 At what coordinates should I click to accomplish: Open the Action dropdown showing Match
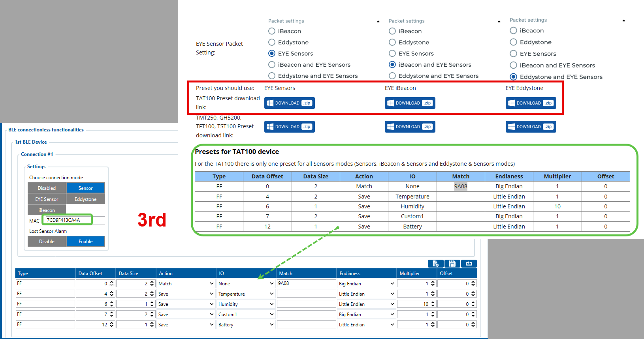186,283
